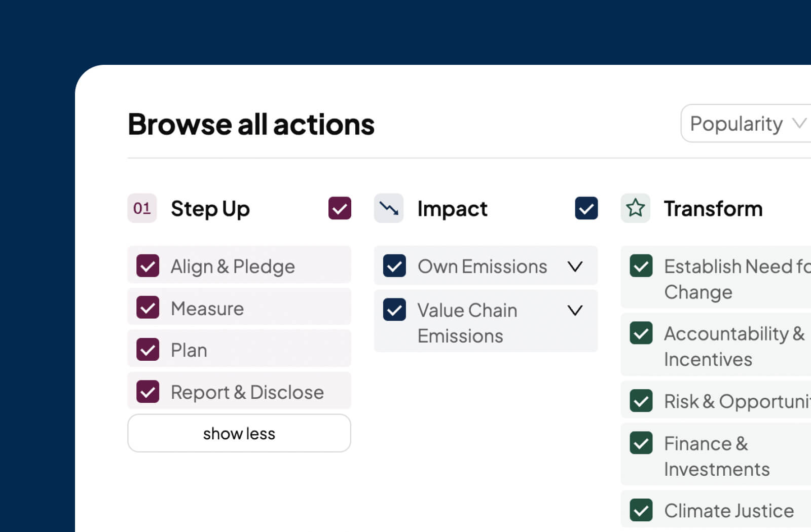811x532 pixels.
Task: Click the Transform star icon
Action: (x=636, y=208)
